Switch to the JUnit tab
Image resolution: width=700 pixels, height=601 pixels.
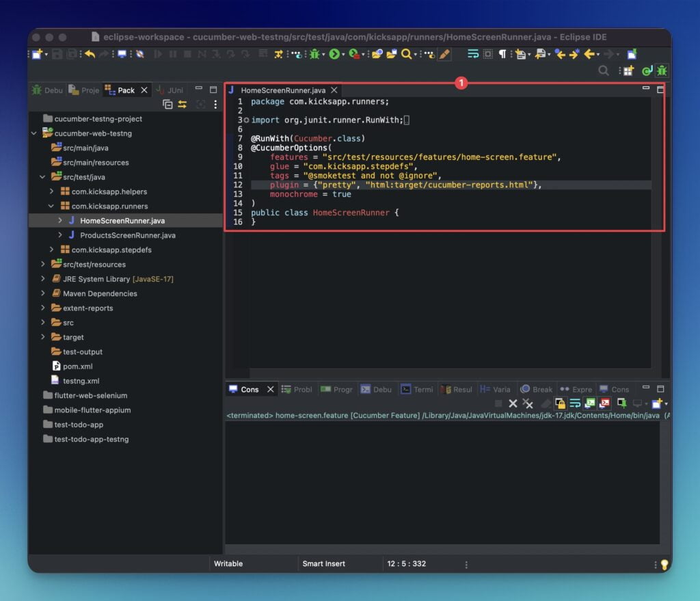point(170,90)
